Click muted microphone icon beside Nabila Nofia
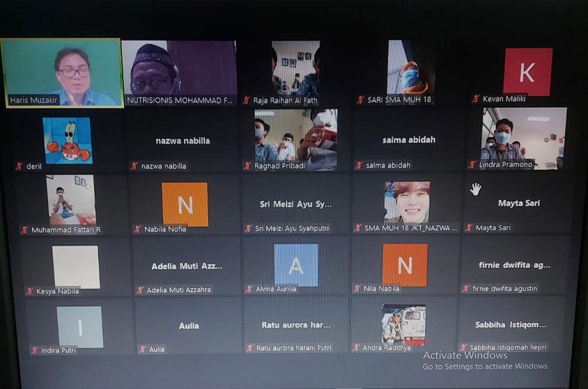 [137, 229]
